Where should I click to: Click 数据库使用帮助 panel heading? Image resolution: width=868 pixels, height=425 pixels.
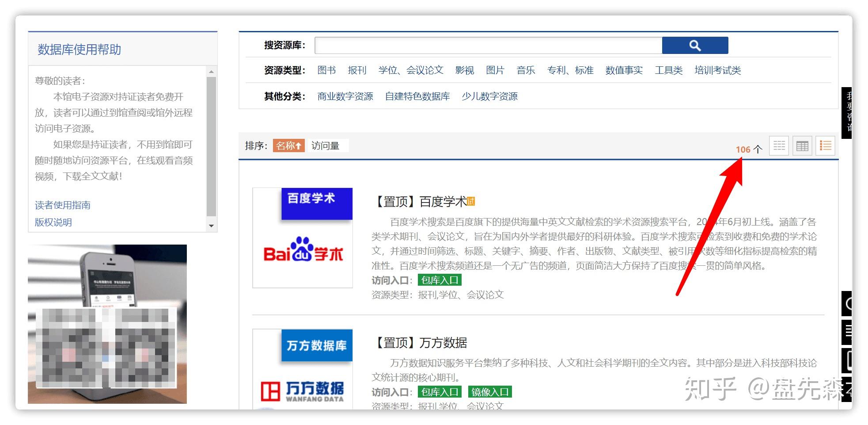[80, 50]
